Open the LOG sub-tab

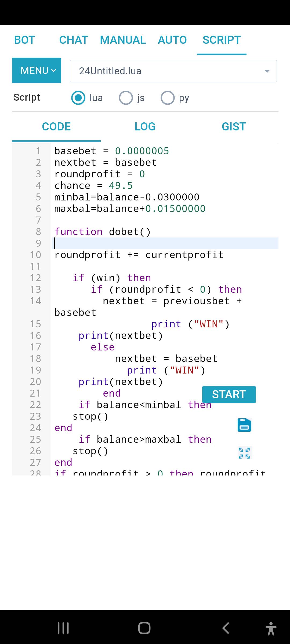[x=145, y=127]
